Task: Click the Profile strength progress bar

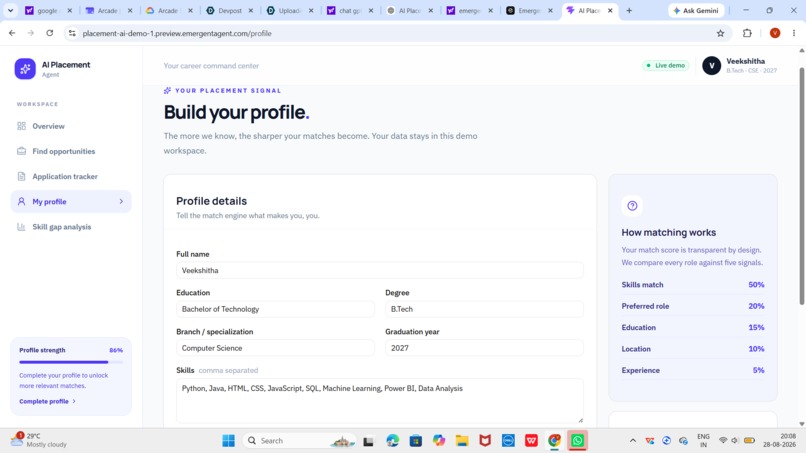Action: pos(71,362)
